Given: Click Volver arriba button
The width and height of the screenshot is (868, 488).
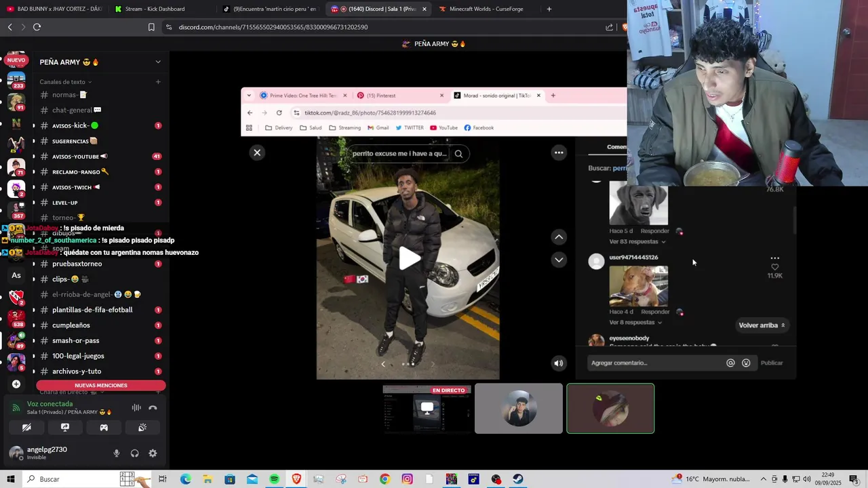Looking at the screenshot, I should [x=762, y=325].
